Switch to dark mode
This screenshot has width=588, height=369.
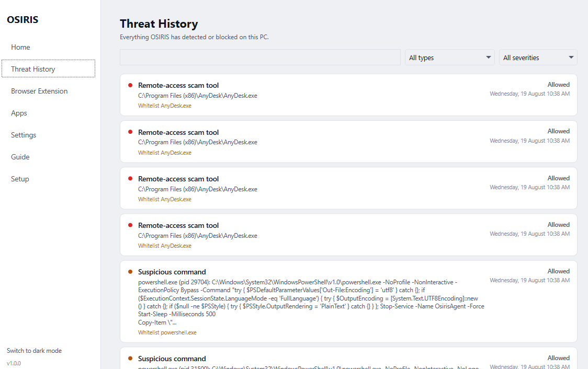tap(34, 351)
